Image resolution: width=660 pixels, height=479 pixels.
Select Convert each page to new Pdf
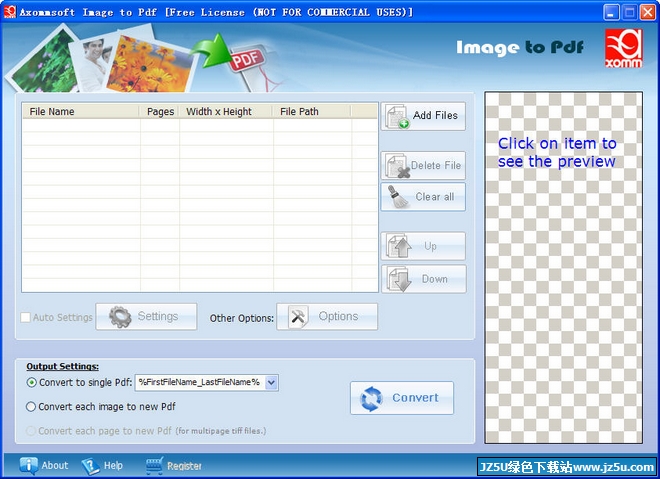31,431
